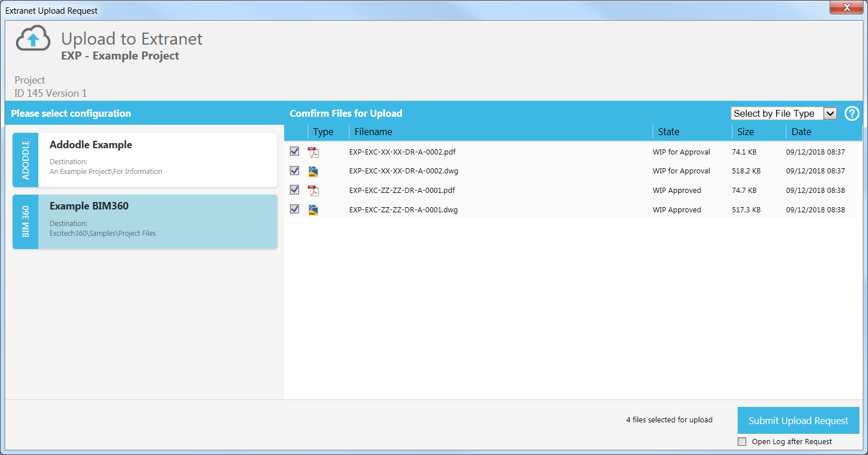Open the help question mark icon
Screen dimensions: 868x455
(x=851, y=113)
